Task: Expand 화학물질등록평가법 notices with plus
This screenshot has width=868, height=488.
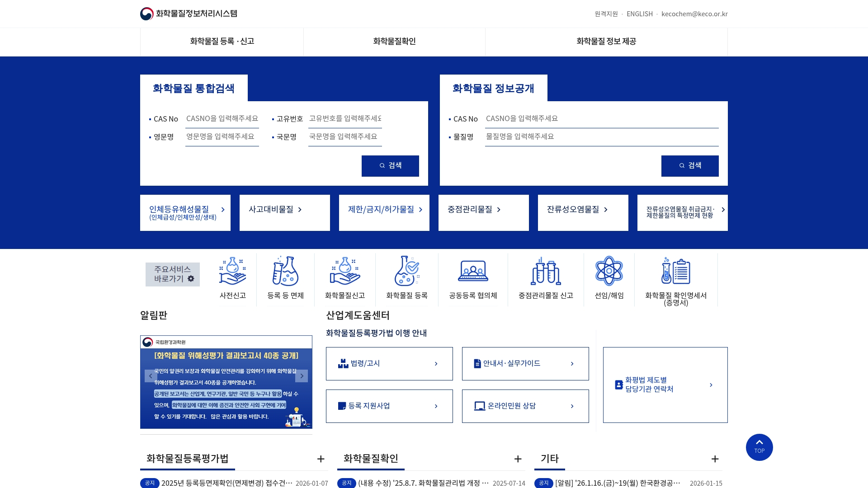Action: 321,459
